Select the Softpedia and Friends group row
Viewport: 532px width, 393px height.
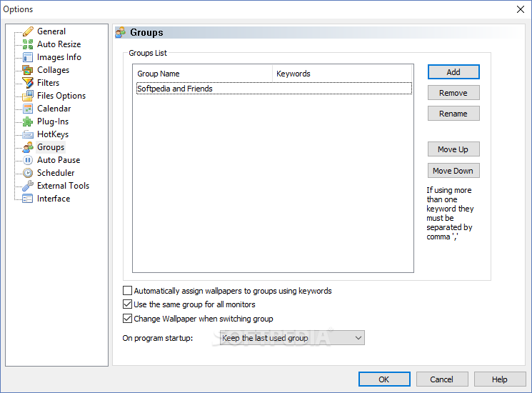coord(274,89)
